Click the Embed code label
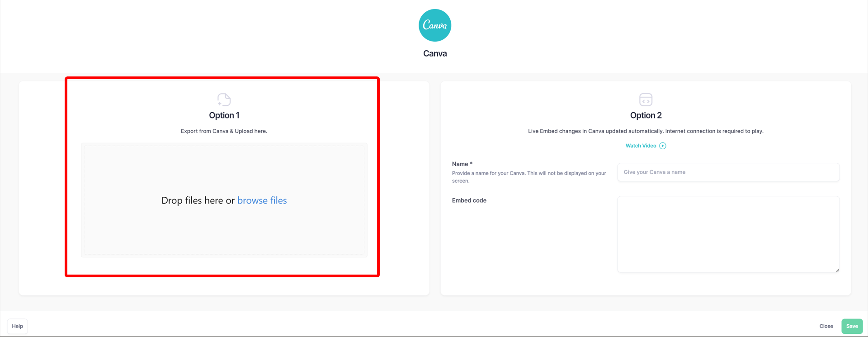The image size is (868, 337). (469, 200)
